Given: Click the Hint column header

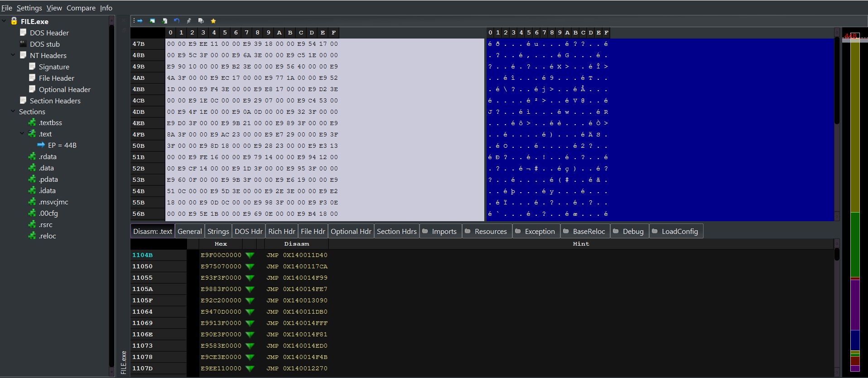Looking at the screenshot, I should coord(581,244).
